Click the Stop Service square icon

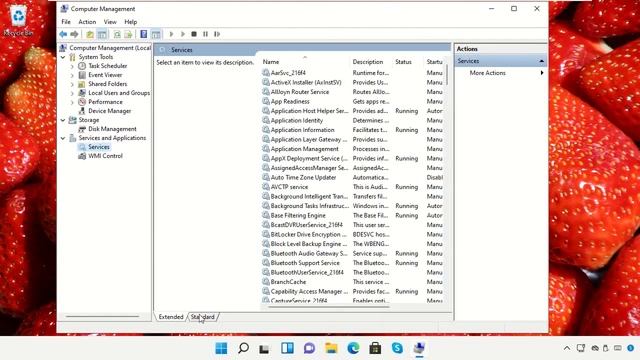(194, 34)
